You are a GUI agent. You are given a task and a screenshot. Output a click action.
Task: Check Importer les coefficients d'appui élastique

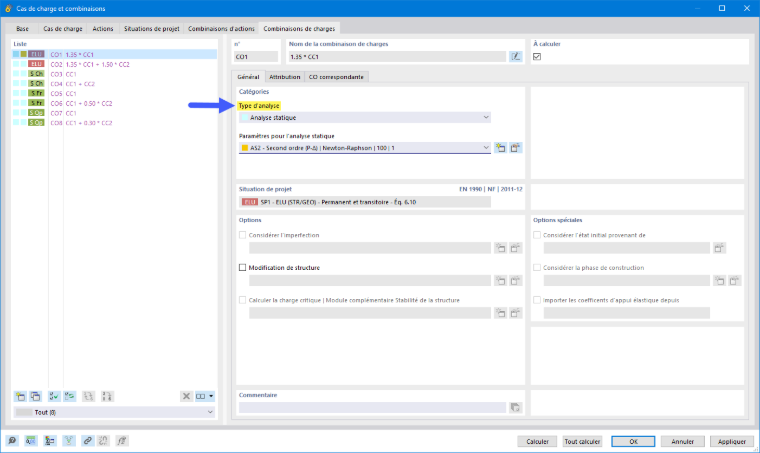(x=537, y=300)
